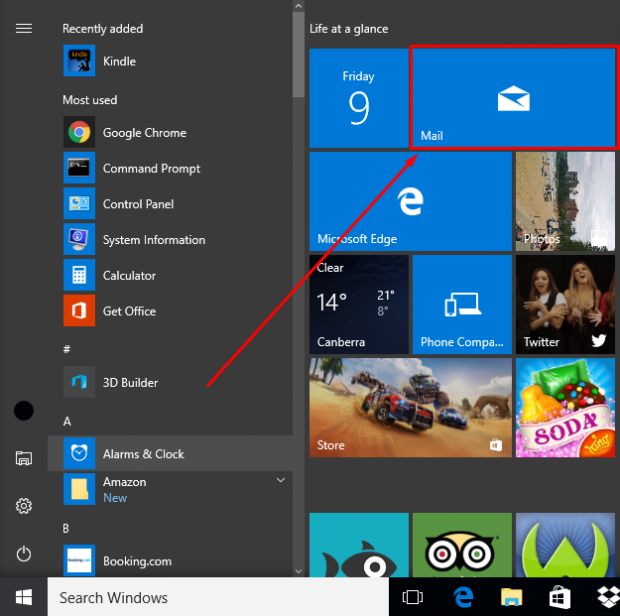Click Get Office app entry
The height and width of the screenshot is (616, 620).
(x=170, y=311)
